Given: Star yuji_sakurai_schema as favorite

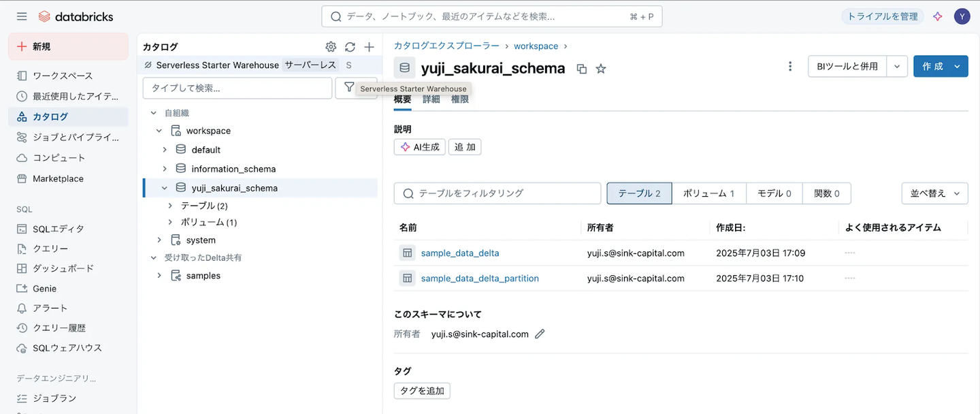Looking at the screenshot, I should point(601,68).
